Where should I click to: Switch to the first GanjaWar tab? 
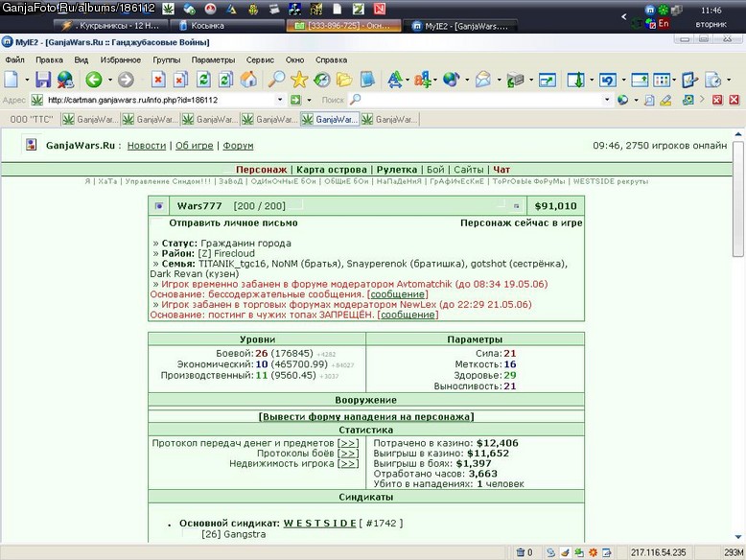[x=90, y=120]
